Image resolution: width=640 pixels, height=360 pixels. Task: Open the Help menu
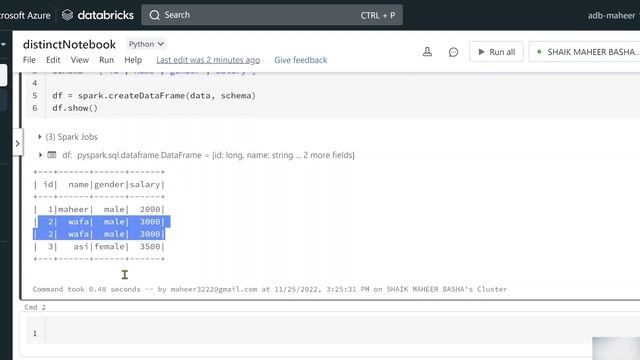pyautogui.click(x=133, y=60)
